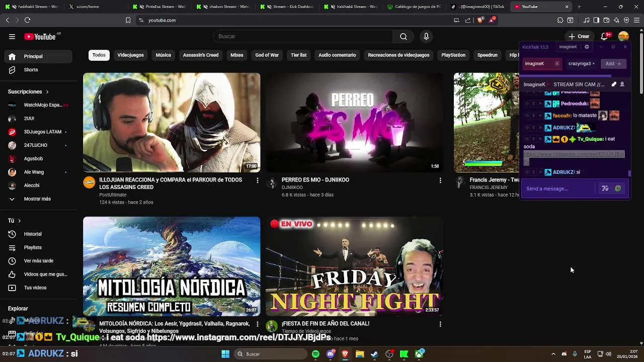Screen dimensions: 644x362
Task: Open Brave VPN shield icon
Action: pyautogui.click(x=626, y=20)
